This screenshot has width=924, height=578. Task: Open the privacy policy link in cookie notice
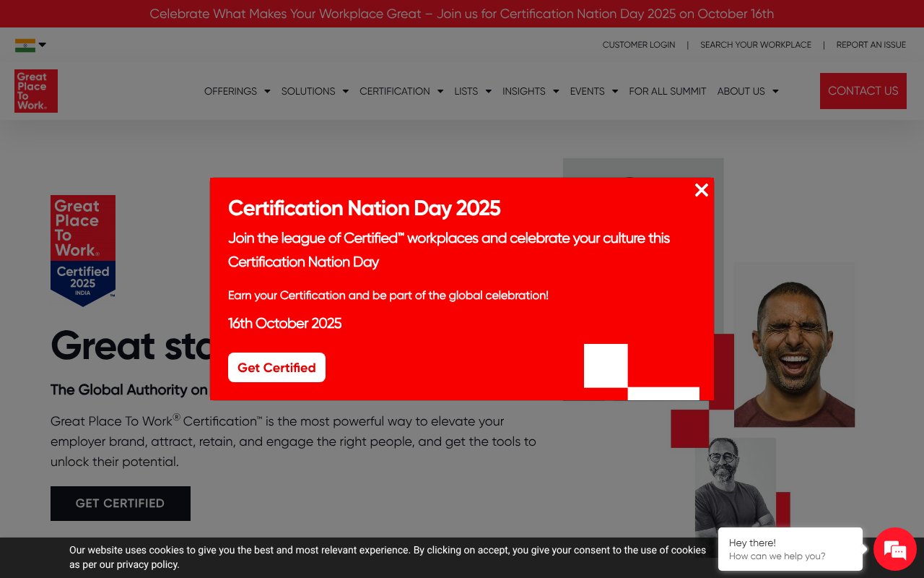tap(145, 564)
